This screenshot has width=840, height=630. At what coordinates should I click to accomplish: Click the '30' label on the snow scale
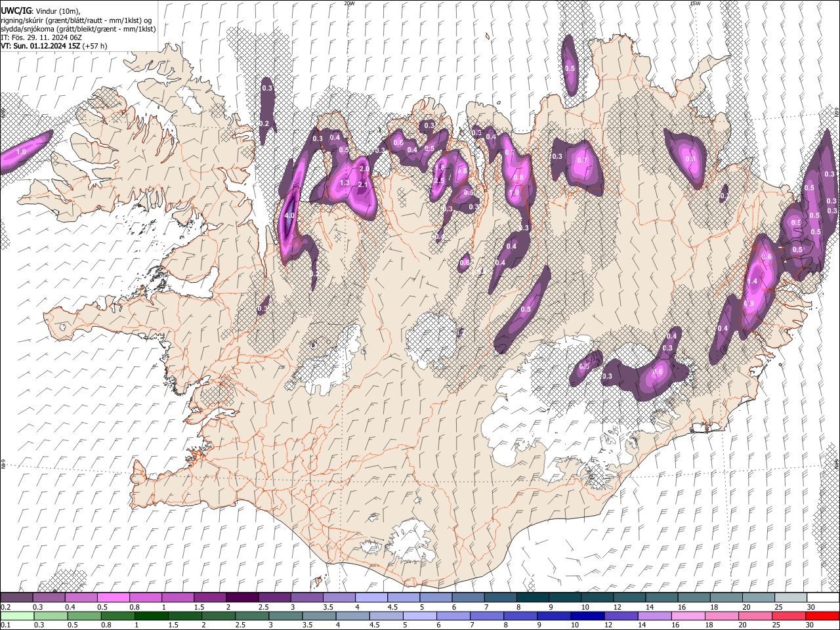(810, 607)
